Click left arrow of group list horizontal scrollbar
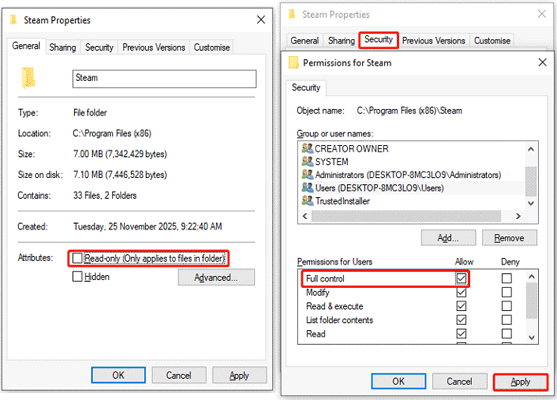 (305, 216)
